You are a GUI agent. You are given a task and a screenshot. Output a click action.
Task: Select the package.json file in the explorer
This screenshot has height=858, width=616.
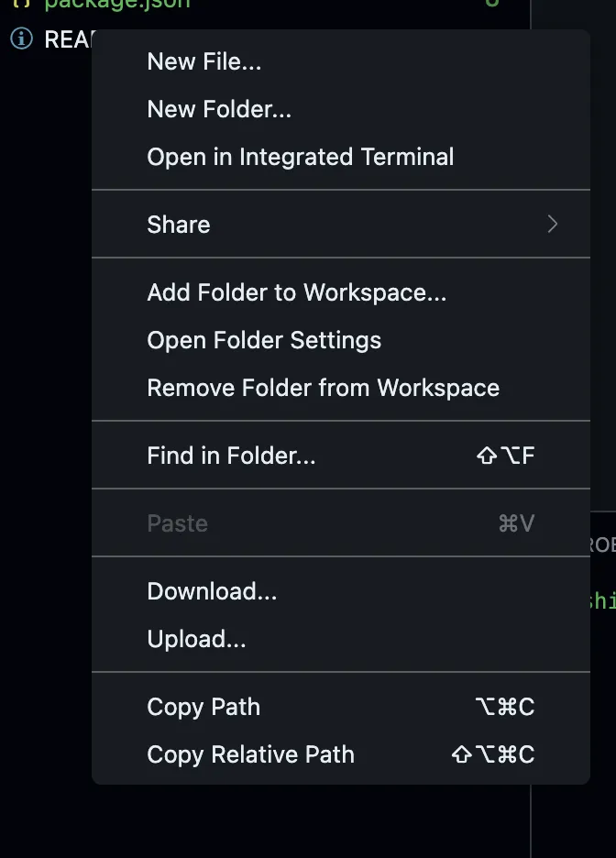click(119, 4)
